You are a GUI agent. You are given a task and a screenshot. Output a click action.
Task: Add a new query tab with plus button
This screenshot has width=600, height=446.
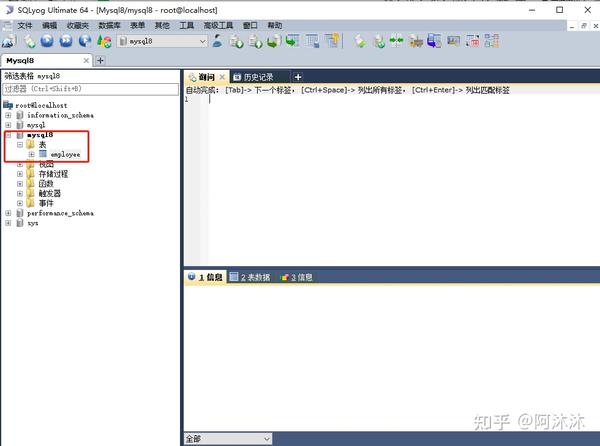pos(298,77)
